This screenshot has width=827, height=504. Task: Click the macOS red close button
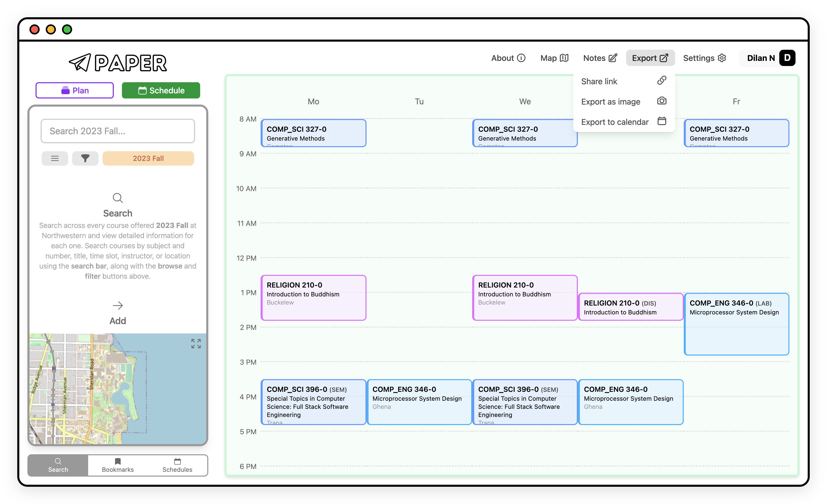click(34, 29)
